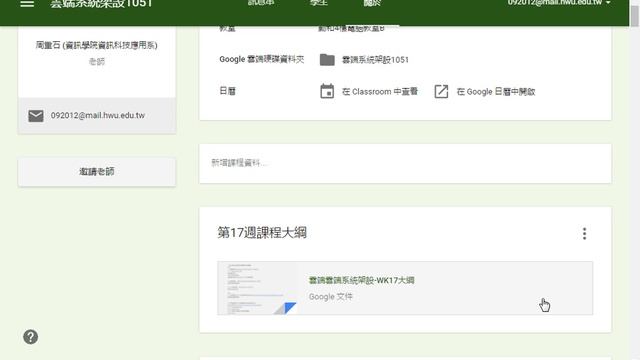Switch to the 訊息串 tab
This screenshot has height=360, width=640.
(261, 3)
